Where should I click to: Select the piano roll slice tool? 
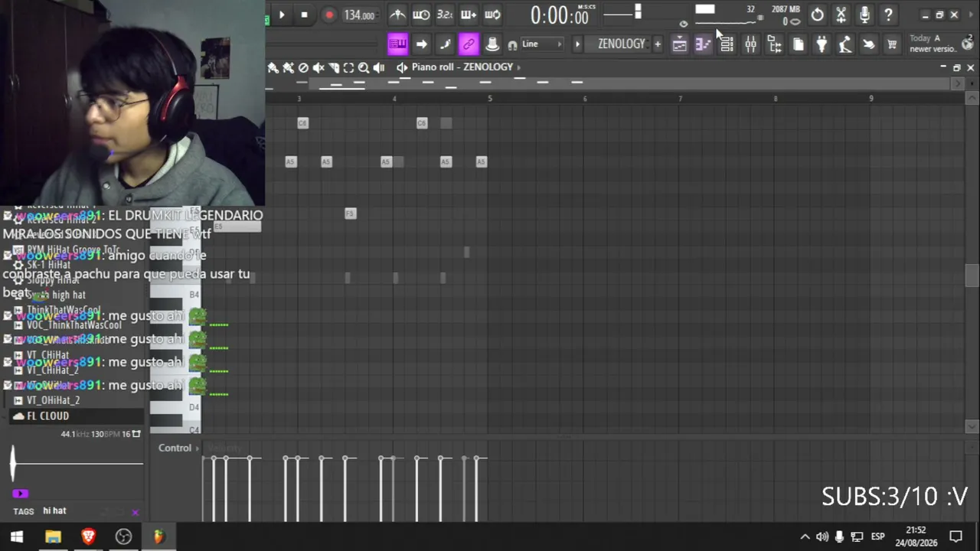coord(334,67)
